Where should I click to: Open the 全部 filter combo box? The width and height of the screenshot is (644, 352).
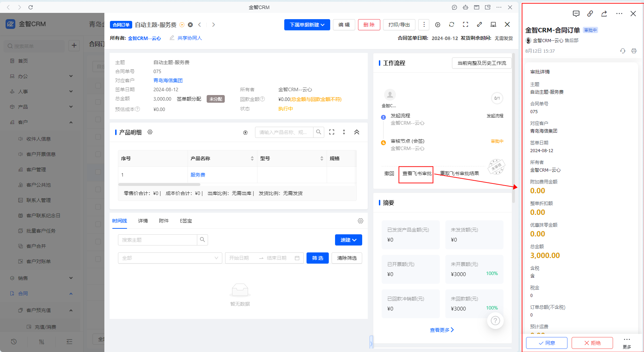pos(170,258)
